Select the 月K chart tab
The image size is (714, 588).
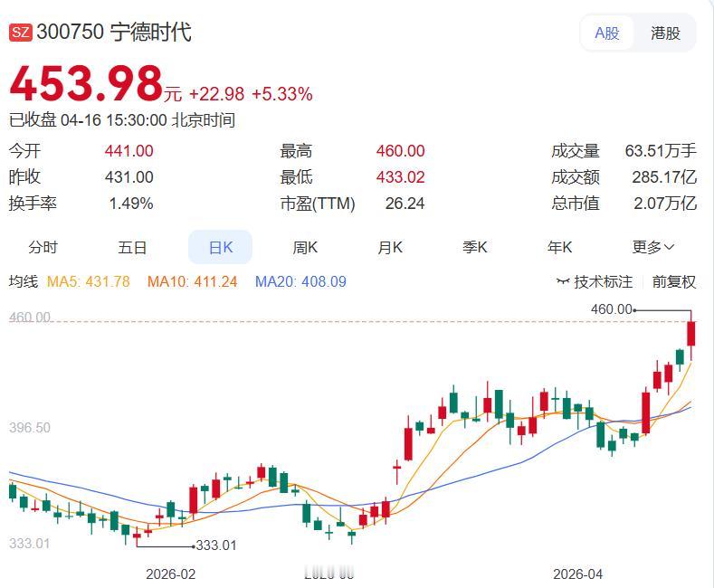pyautogui.click(x=390, y=247)
